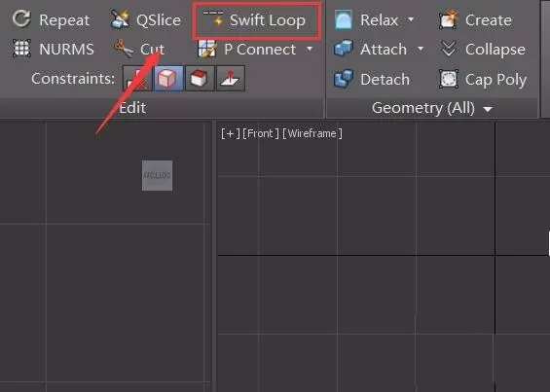The width and height of the screenshot is (550, 392).
Task: Set constraints to None
Action: (x=137, y=78)
